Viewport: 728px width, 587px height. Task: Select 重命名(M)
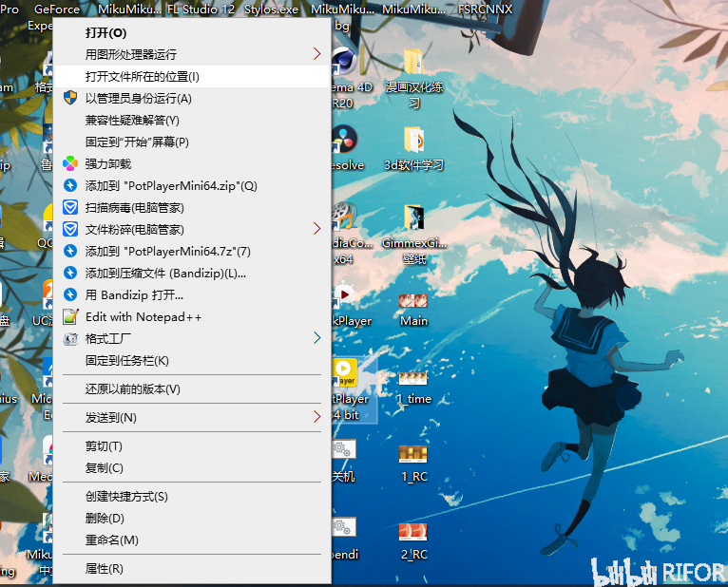coord(191,540)
